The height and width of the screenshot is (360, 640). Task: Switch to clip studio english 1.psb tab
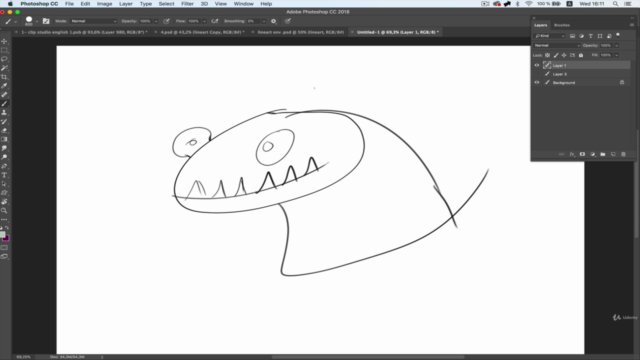(84, 32)
